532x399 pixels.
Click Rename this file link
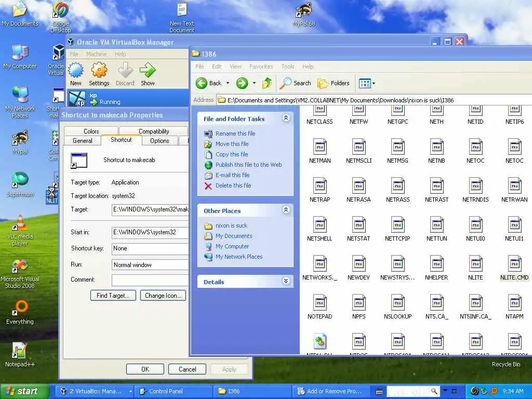235,134
